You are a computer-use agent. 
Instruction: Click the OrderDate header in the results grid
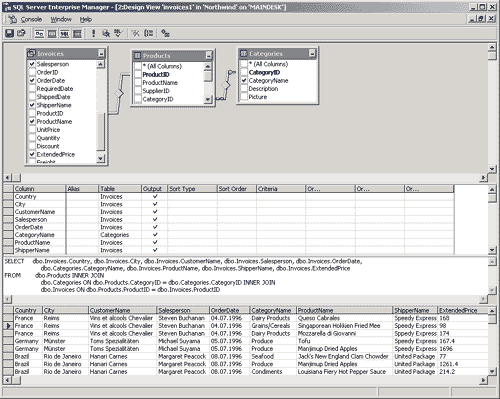coord(229,310)
